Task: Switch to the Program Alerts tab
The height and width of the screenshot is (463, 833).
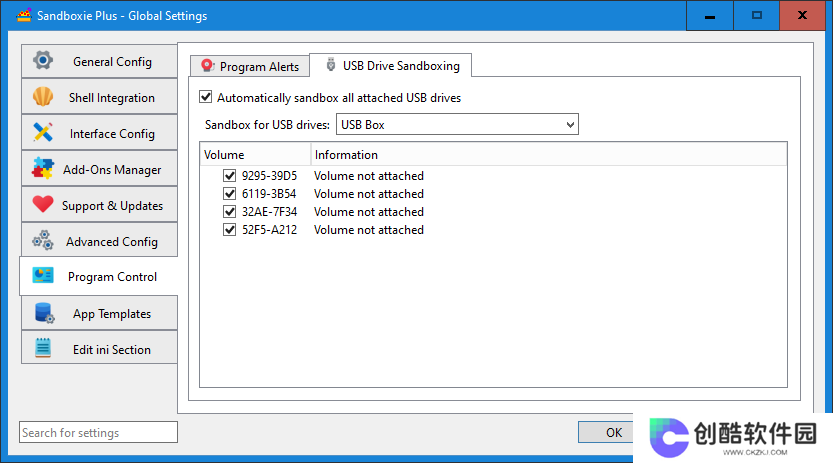Action: (x=250, y=66)
